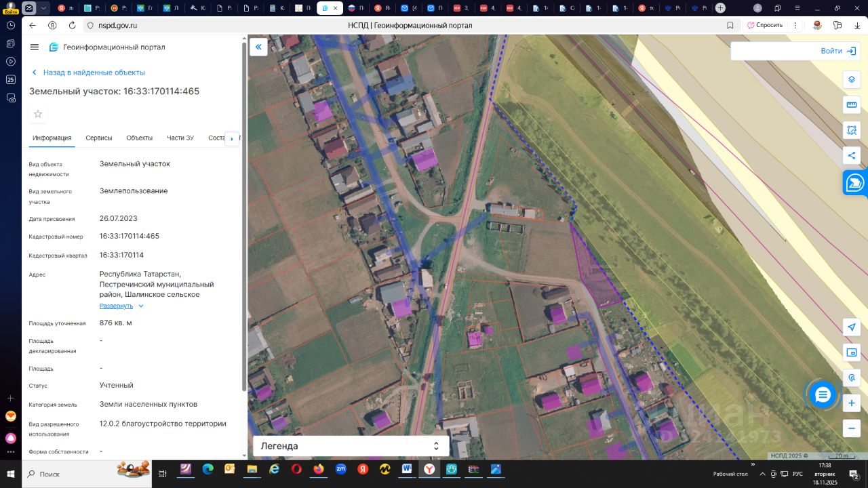
Task: Open Firefox from the taskbar
Action: (x=319, y=469)
